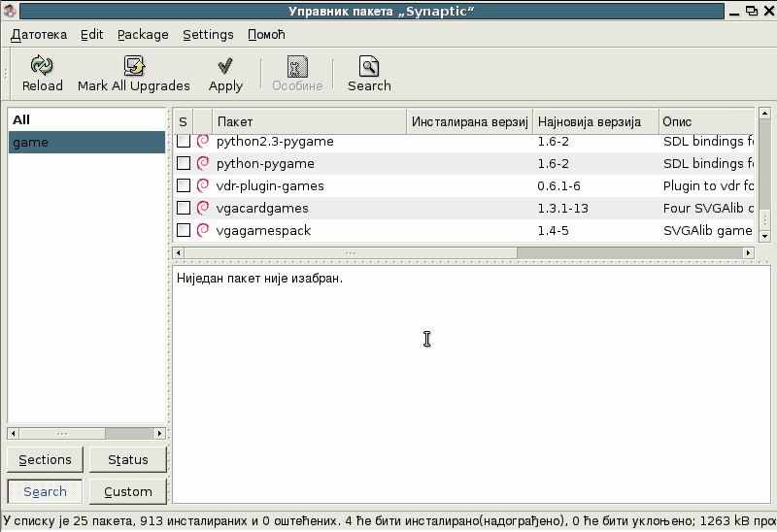Screen dimensions: 777x532
Task: Select the game entry in filter list
Action: [86, 142]
